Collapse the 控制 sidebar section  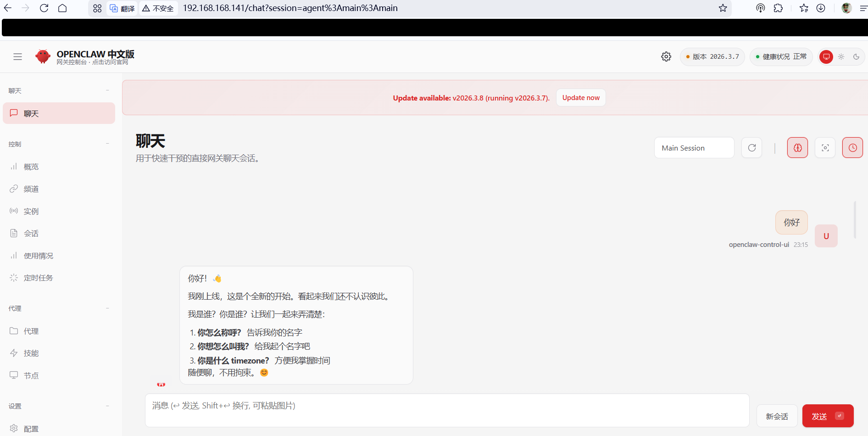(107, 144)
